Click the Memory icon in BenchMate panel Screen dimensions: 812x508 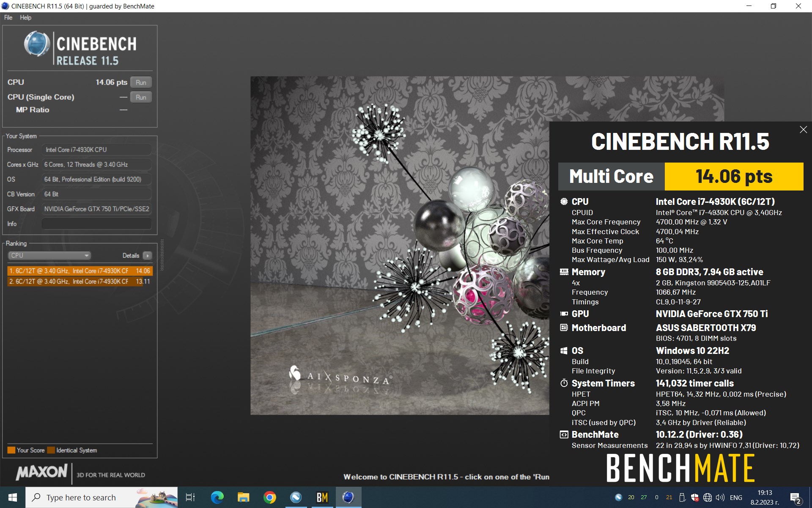click(564, 272)
